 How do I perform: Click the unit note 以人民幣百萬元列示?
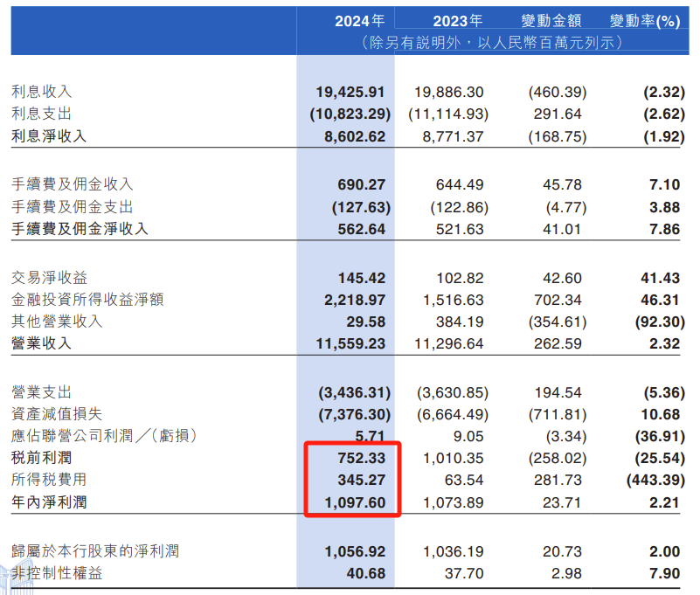[546, 43]
